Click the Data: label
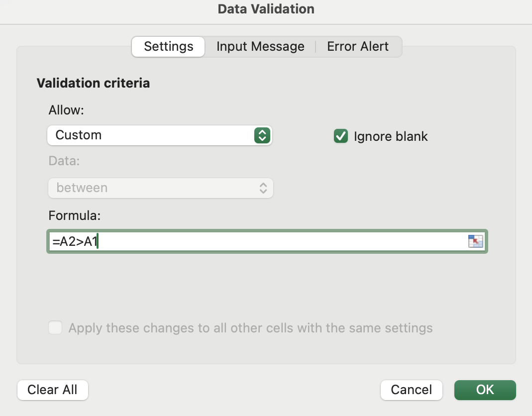This screenshot has height=416, width=532. (x=64, y=161)
